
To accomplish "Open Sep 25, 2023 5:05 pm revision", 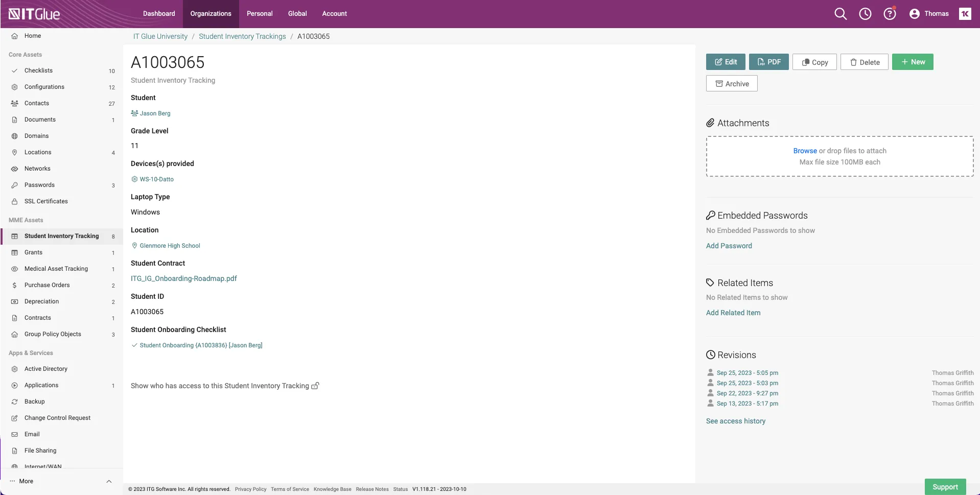I will click(x=747, y=373).
